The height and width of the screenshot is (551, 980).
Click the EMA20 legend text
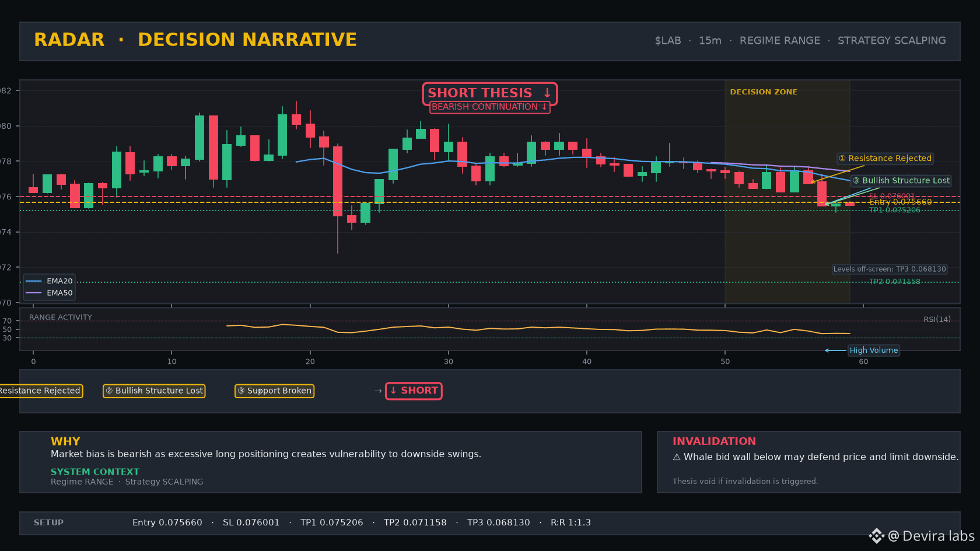tap(60, 281)
